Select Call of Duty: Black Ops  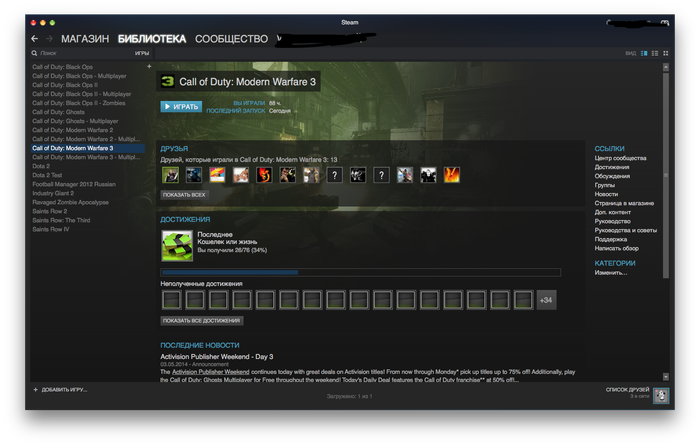click(62, 67)
